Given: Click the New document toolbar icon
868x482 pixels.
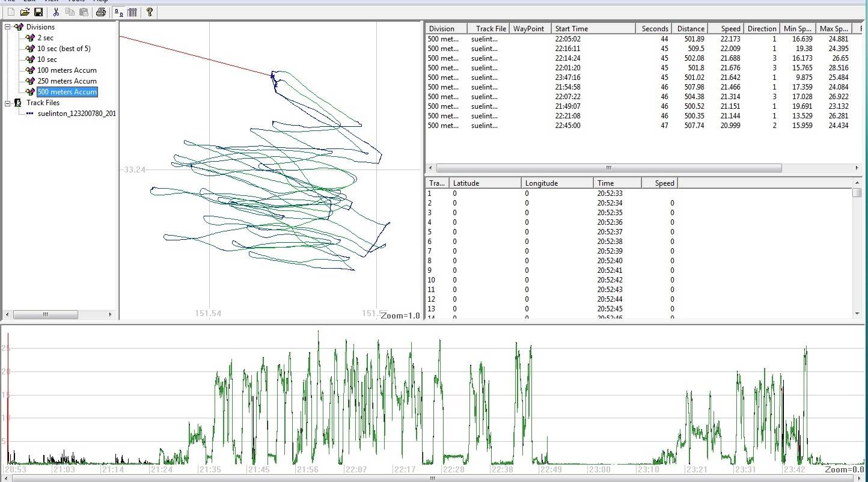Looking at the screenshot, I should [11, 12].
